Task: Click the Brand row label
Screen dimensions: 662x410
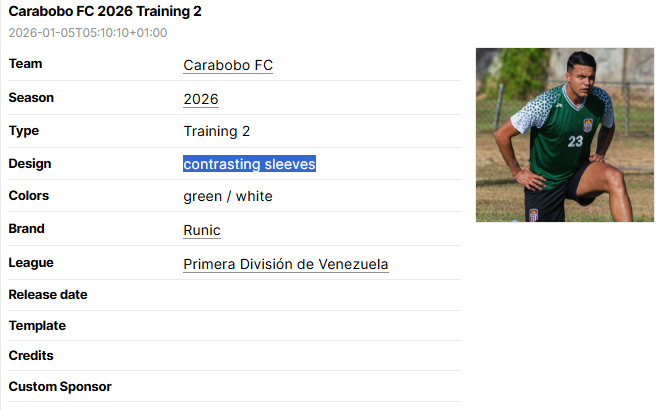Action: 27,228
